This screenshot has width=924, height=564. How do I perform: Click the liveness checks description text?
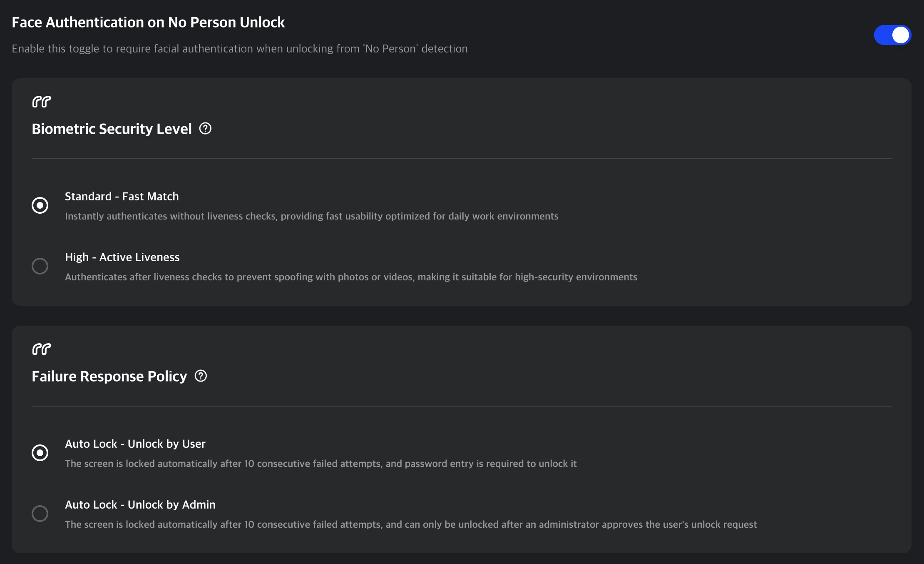click(x=351, y=277)
